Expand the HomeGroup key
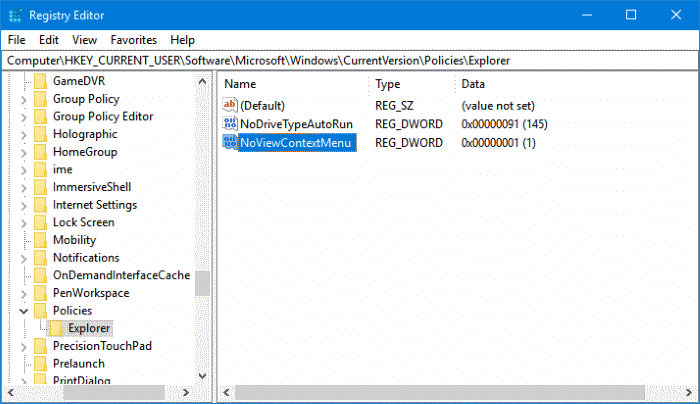Image resolution: width=700 pixels, height=404 pixels. coord(24,152)
